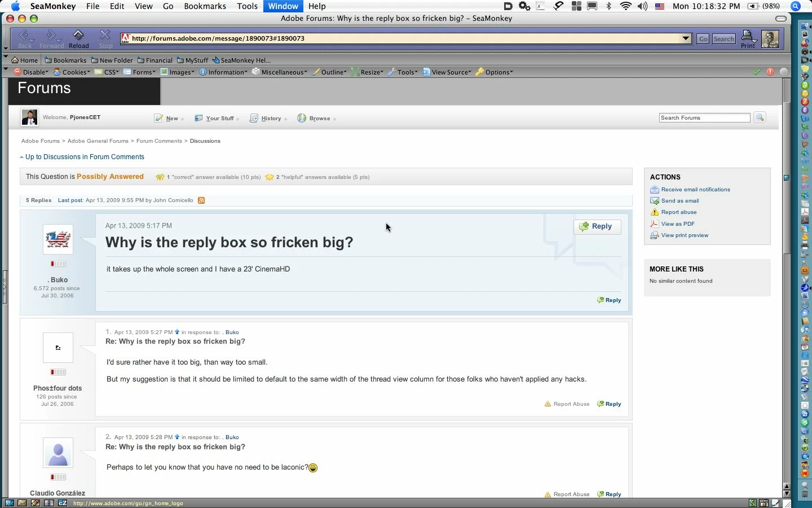Click the Composer icon in status bar
Viewport: 812px width, 508px height.
pos(36,503)
